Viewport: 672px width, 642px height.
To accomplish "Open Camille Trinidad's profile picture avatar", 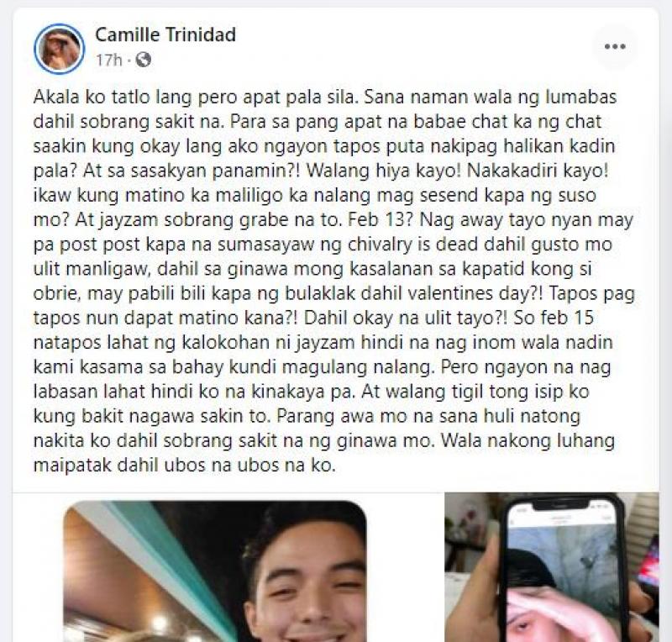I will (59, 49).
